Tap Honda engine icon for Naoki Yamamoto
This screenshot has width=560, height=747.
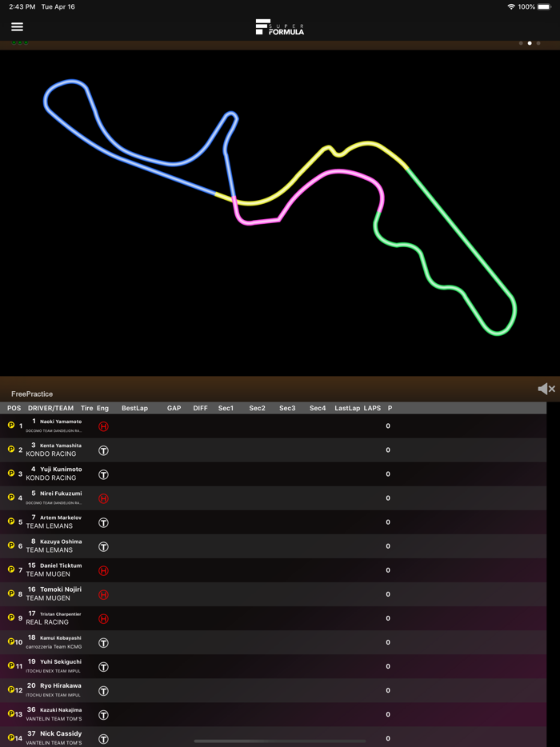tap(103, 426)
